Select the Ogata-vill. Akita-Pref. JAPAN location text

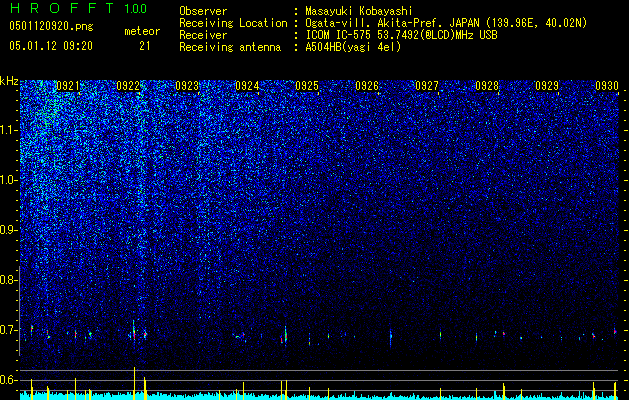pos(446,23)
